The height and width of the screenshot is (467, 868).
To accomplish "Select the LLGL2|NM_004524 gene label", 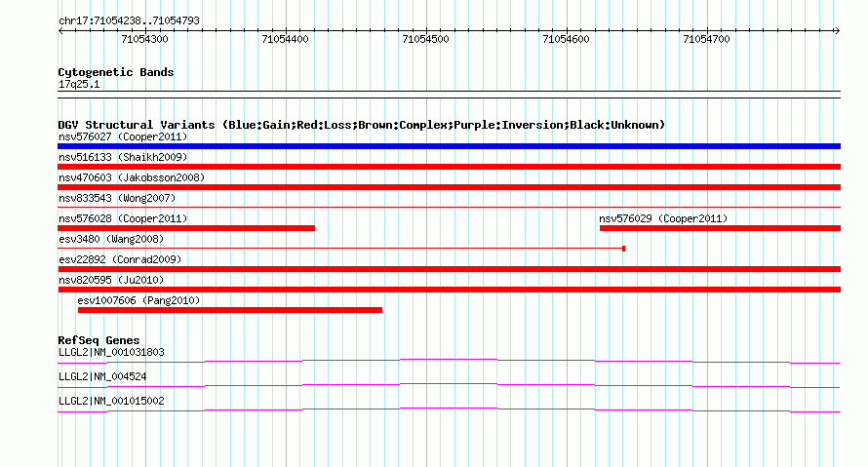I will point(102,376).
